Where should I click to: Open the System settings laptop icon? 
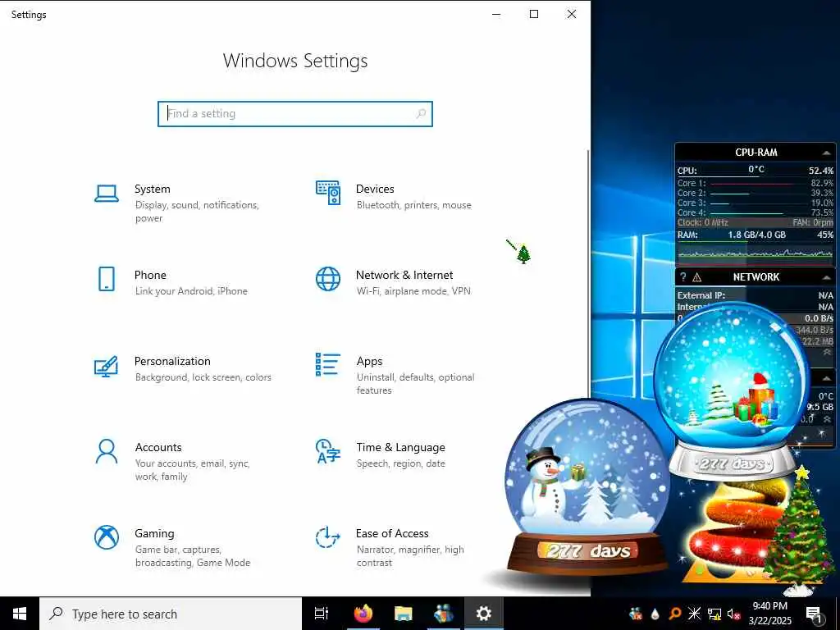tap(106, 194)
